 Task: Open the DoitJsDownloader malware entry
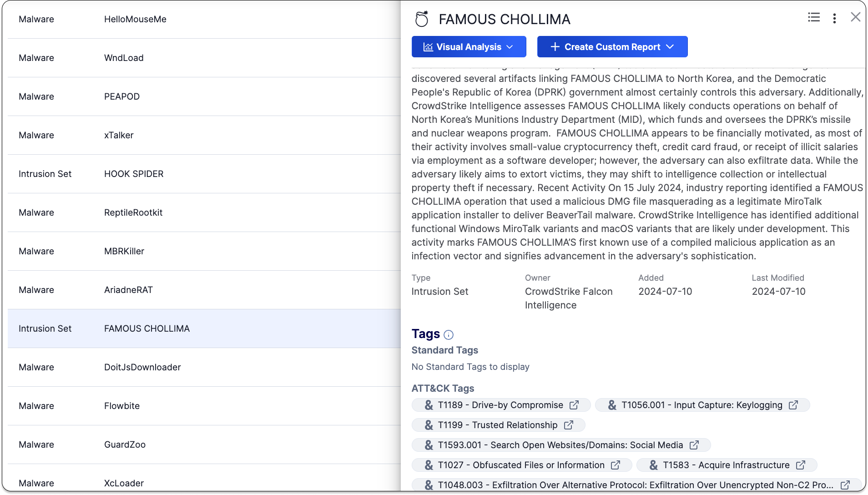point(142,367)
